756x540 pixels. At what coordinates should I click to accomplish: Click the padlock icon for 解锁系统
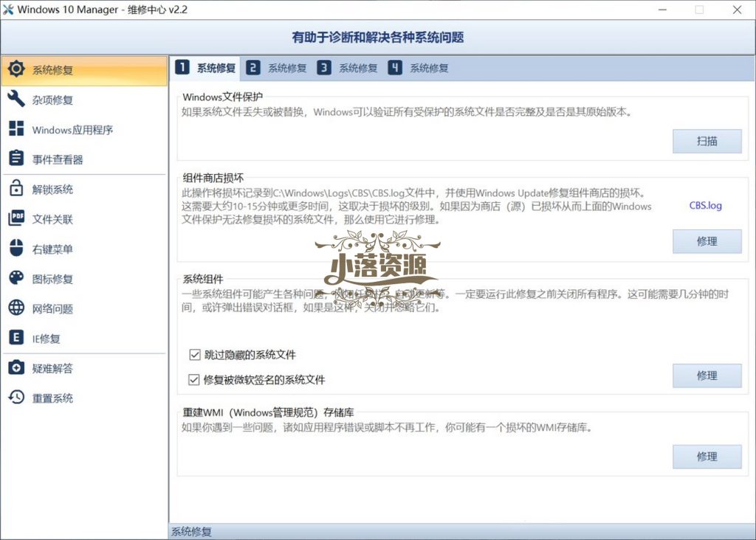(16, 188)
